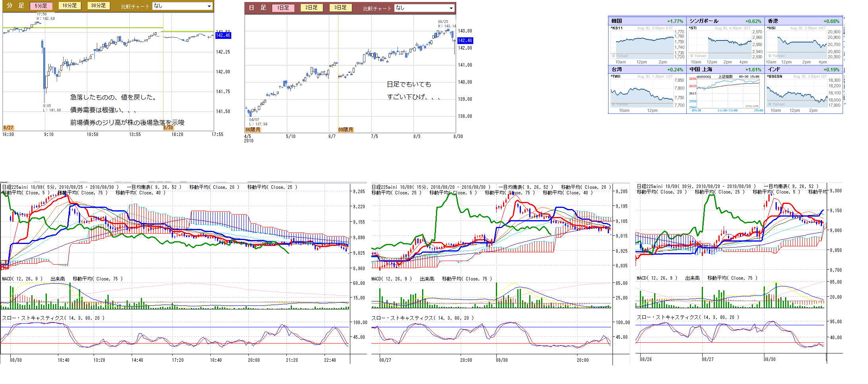The height and width of the screenshot is (384, 868).
Task: Switch to the 2日足 chart
Action: point(311,8)
